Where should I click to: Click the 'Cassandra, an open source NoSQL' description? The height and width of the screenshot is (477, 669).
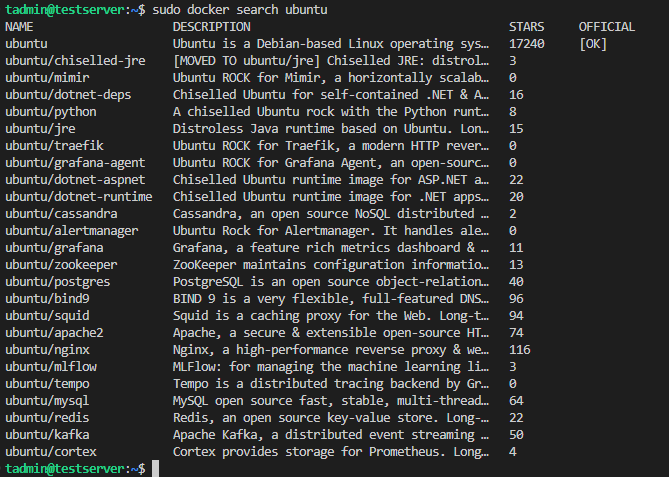pos(331,214)
